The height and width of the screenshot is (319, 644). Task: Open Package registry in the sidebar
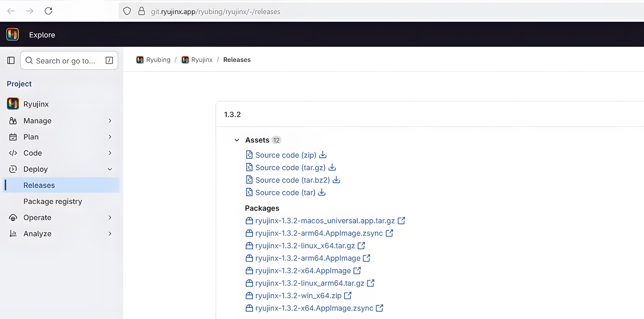pyautogui.click(x=53, y=201)
